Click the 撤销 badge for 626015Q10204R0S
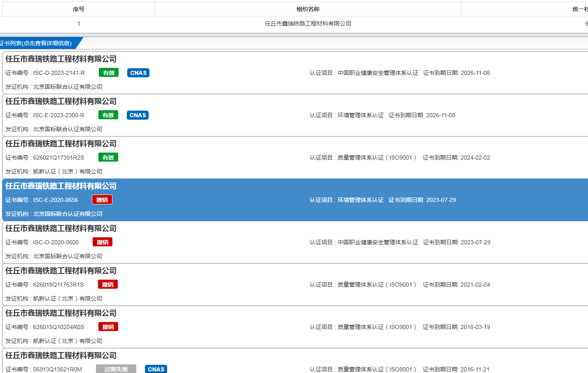 (x=108, y=327)
